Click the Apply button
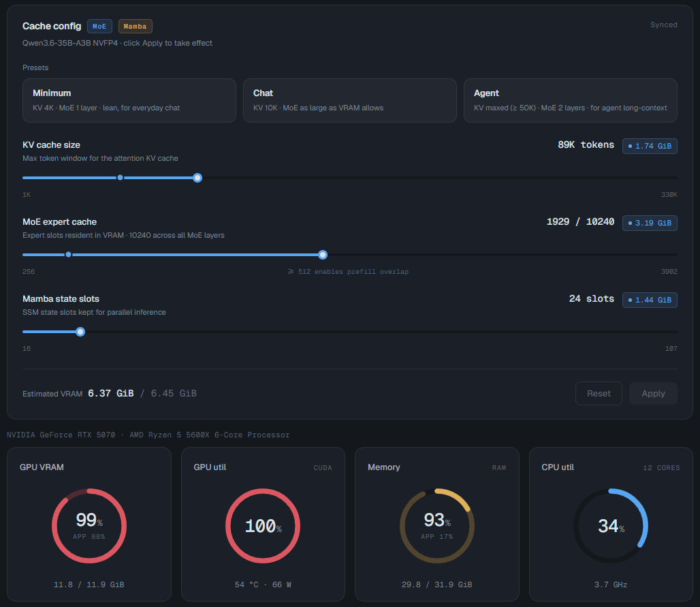Screen dimensions: 700x607 (x=653, y=394)
